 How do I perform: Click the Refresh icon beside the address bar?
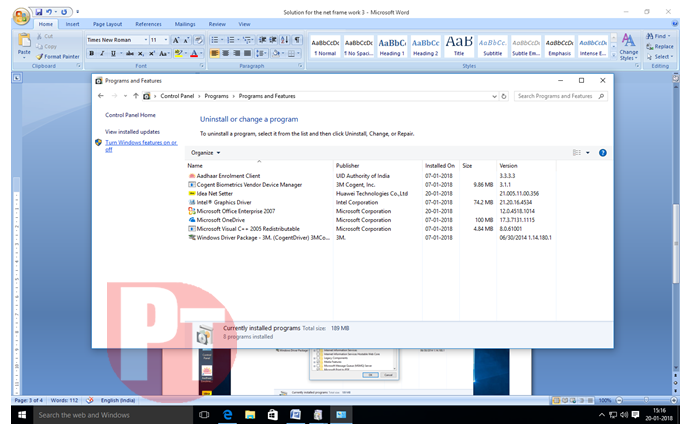(x=504, y=96)
